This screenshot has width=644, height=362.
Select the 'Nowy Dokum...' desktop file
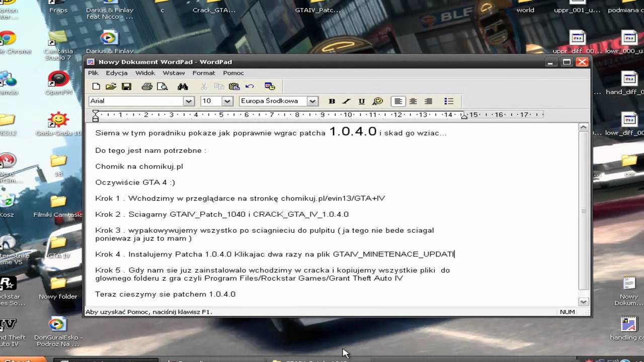tap(629, 291)
